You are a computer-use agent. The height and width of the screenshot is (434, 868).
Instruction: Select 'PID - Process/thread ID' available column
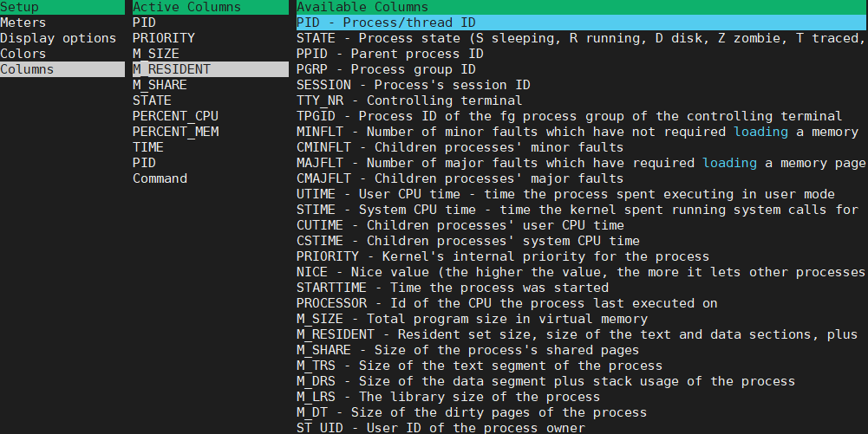pos(582,23)
